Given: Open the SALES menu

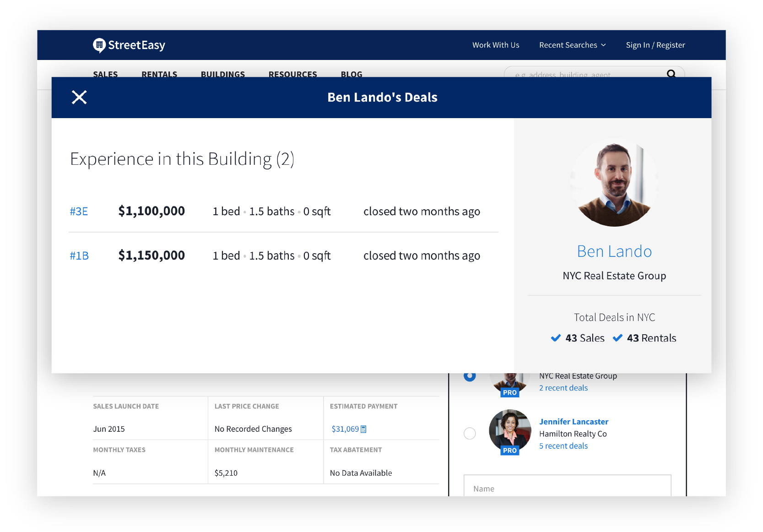Looking at the screenshot, I should [x=105, y=74].
